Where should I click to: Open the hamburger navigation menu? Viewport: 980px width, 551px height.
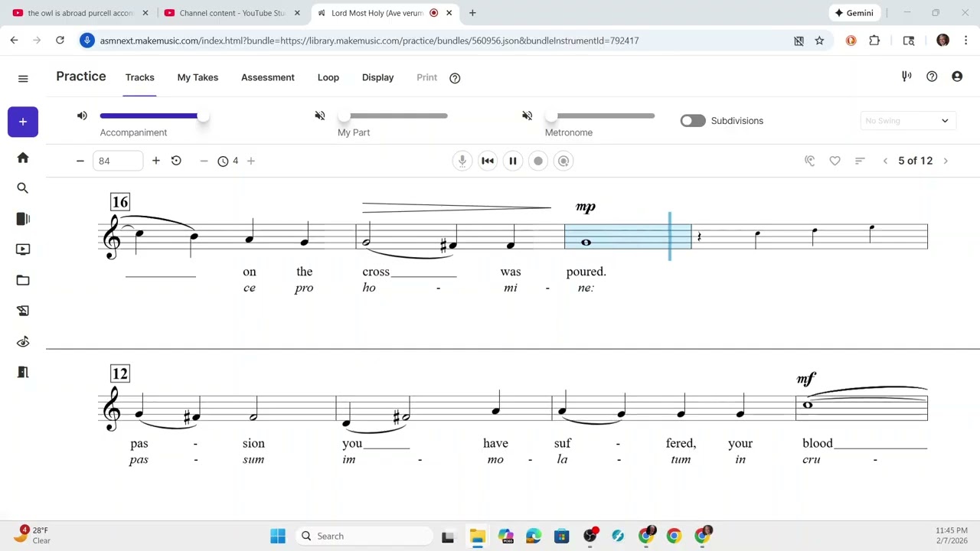(23, 78)
